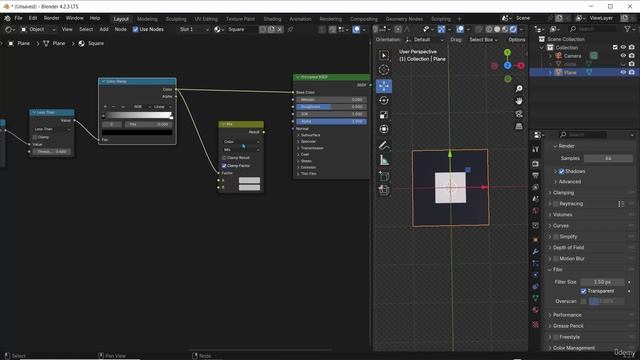Enable the Motion Blur checkbox

(x=556, y=258)
